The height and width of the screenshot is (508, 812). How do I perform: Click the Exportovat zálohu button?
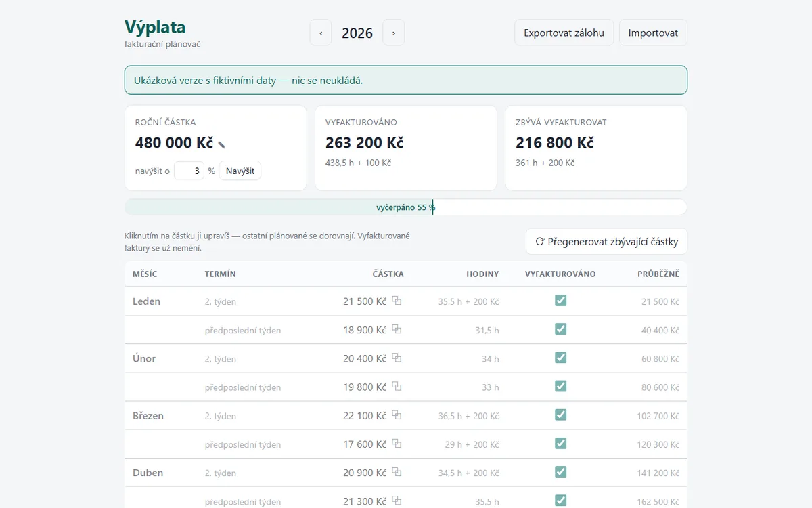[564, 33]
